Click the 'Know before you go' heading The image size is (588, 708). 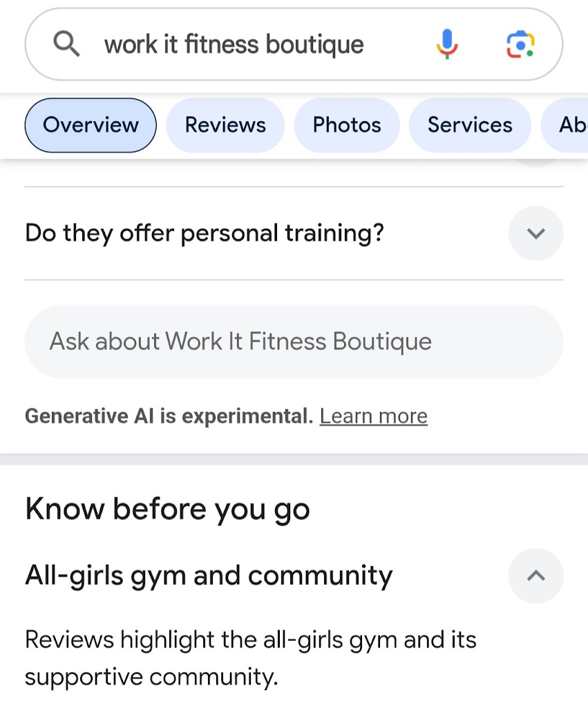[167, 510]
